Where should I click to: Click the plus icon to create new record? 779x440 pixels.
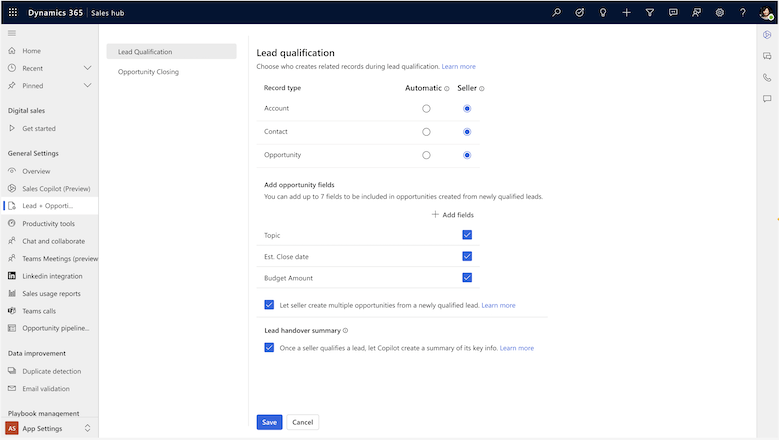click(626, 12)
